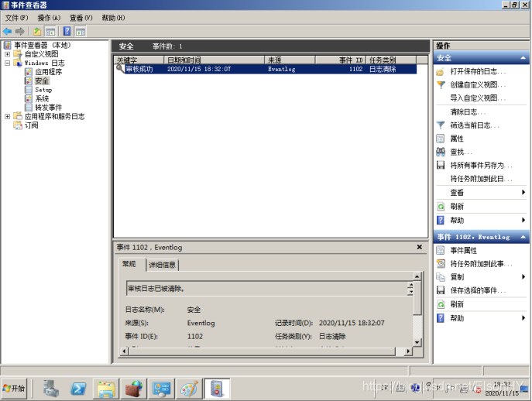Click the Forward arrow toolbar icon
Screen dimensions: 532x401
click(x=20, y=32)
